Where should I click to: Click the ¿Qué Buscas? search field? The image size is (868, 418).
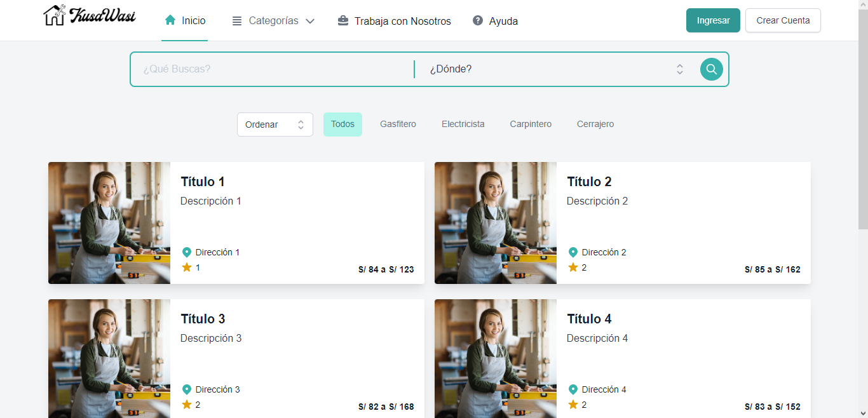[273, 69]
